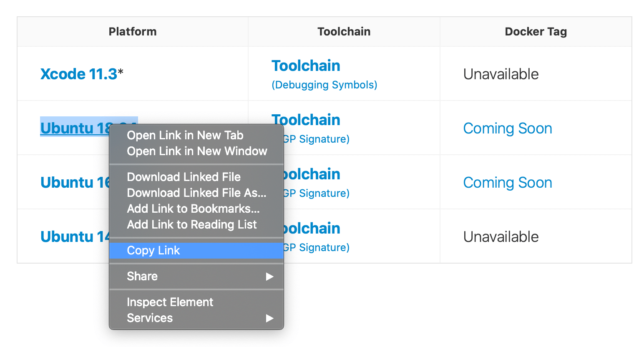Open the Debugging Symbols link
Viewport: 644px width, 347px height.
(x=325, y=85)
